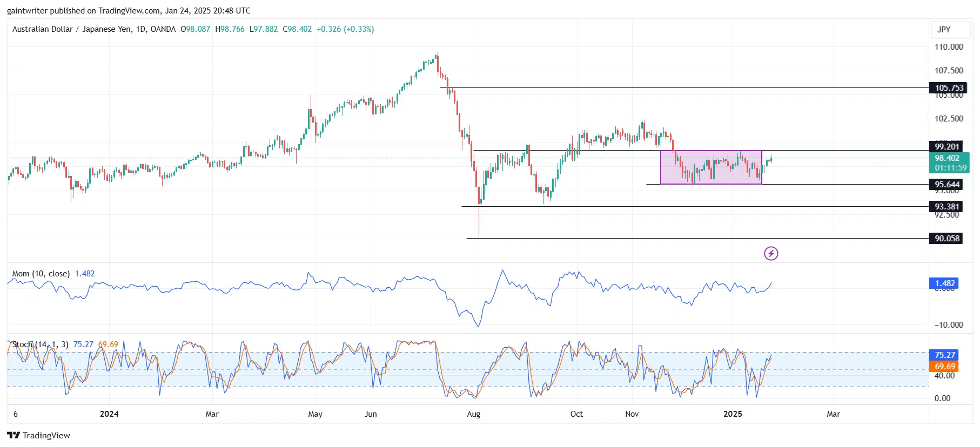Click the blue 1.482 momentum value tag
980x447 pixels.
(944, 283)
